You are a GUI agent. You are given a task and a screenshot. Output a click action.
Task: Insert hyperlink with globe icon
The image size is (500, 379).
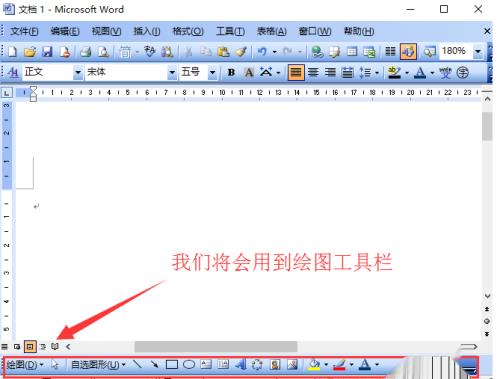click(x=317, y=52)
